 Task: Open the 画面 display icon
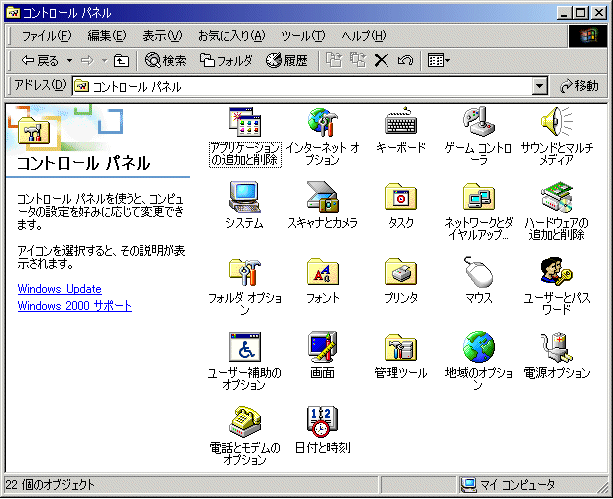pyautogui.click(x=323, y=347)
